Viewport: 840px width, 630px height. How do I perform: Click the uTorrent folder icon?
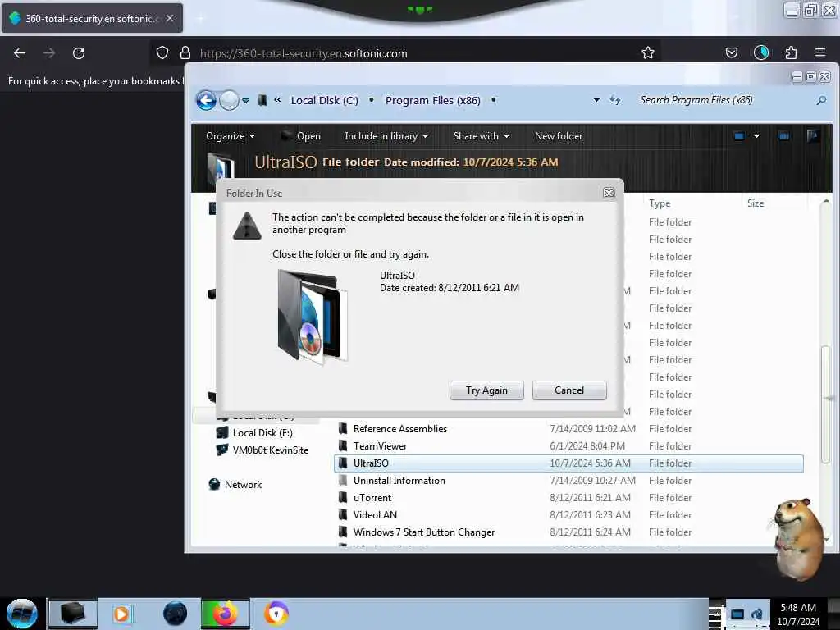(343, 498)
